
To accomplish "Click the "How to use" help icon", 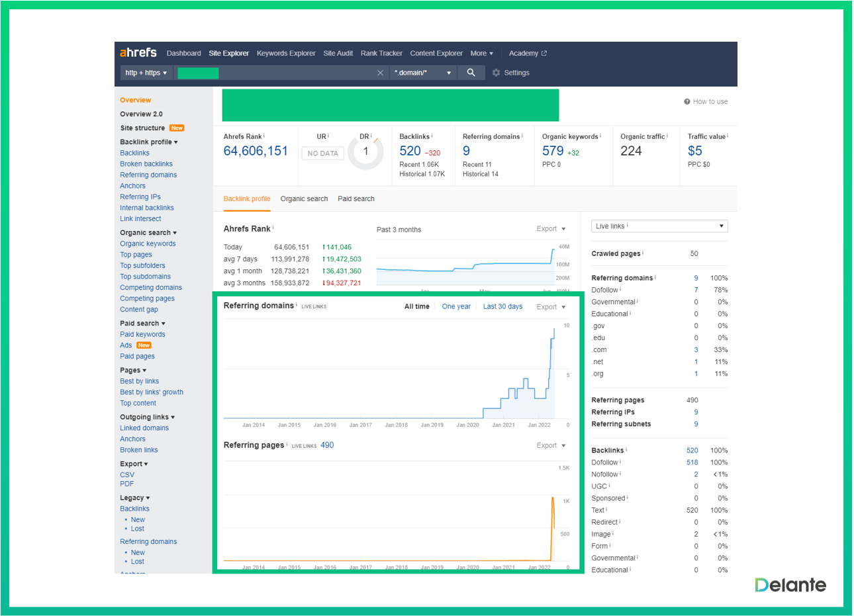I will pyautogui.click(x=687, y=101).
